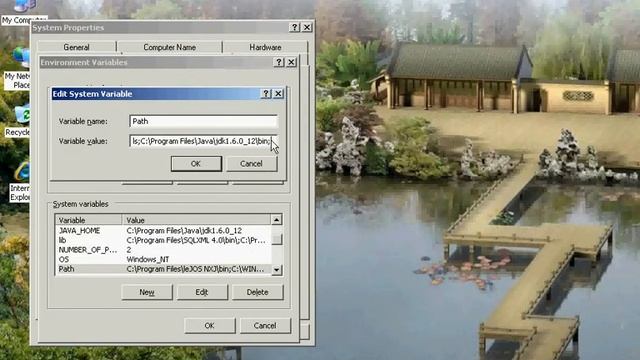The height and width of the screenshot is (360, 640).
Task: Close the System Properties window
Action: point(307,27)
